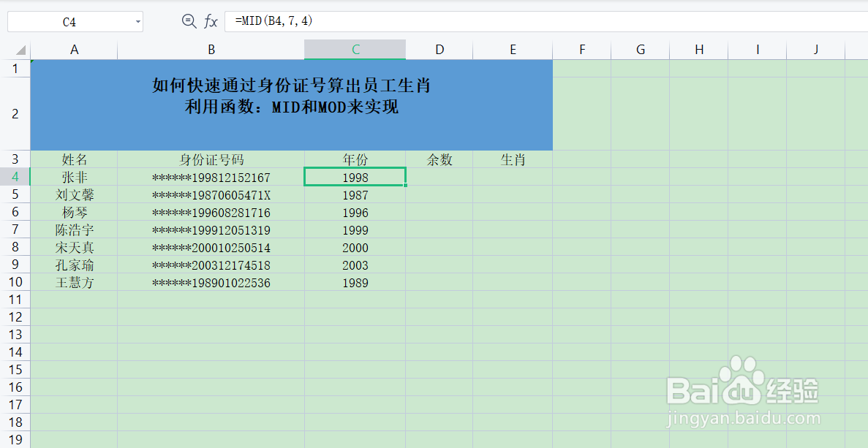Select column E header
Screen dimensions: 868x448
pos(513,50)
